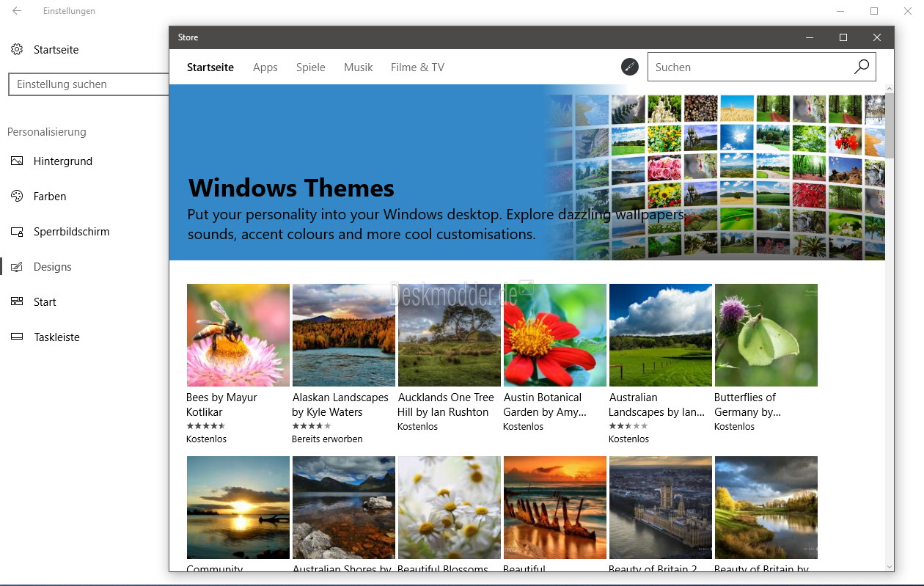
Task: Focus the 'Einstellung suchen' search box
Action: (88, 84)
